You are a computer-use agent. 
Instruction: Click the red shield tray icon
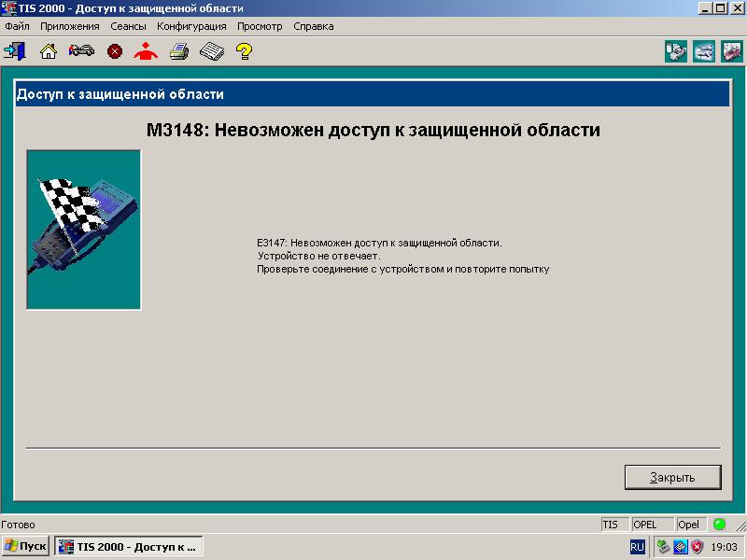coord(697,547)
